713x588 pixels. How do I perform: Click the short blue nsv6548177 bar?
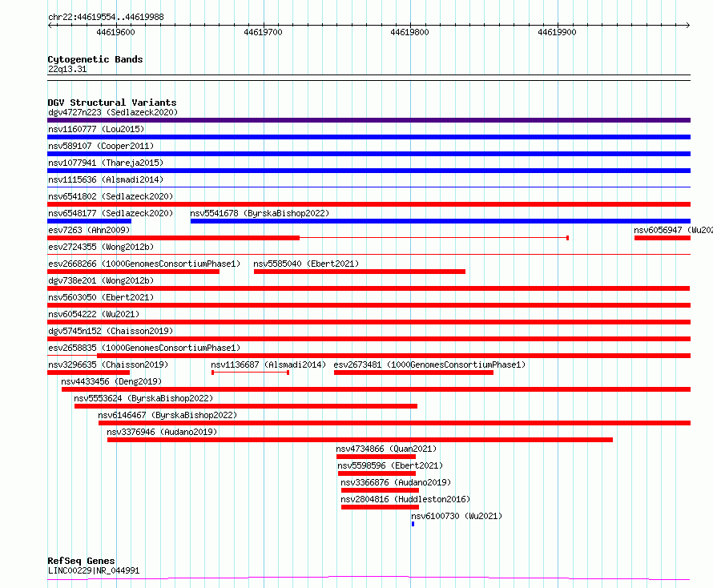pyautogui.click(x=89, y=221)
